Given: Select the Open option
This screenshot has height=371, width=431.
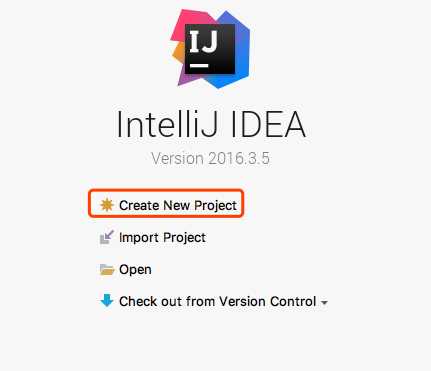Looking at the screenshot, I should [x=135, y=270].
